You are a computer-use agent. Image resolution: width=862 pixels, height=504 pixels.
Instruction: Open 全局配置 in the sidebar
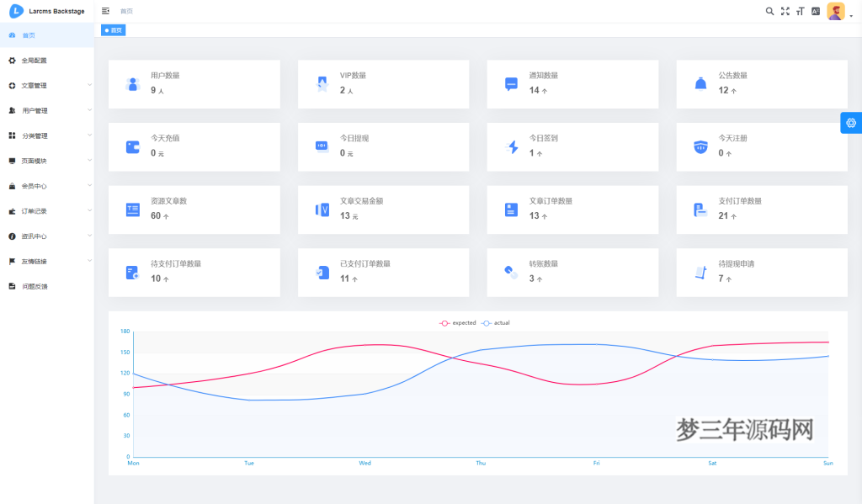[34, 61]
